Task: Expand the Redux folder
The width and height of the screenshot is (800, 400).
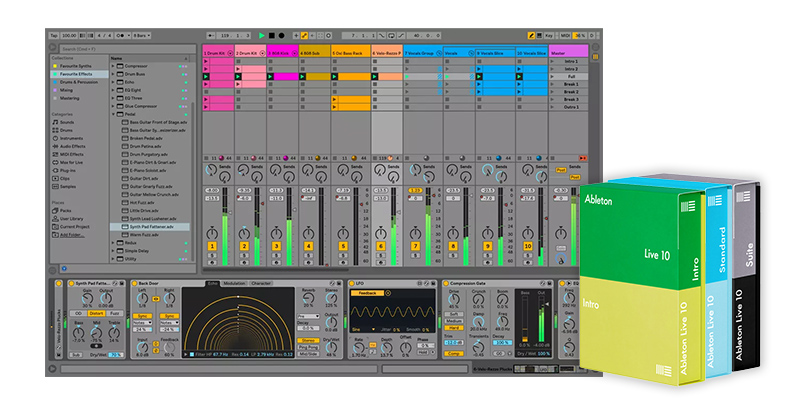Action: click(x=113, y=243)
